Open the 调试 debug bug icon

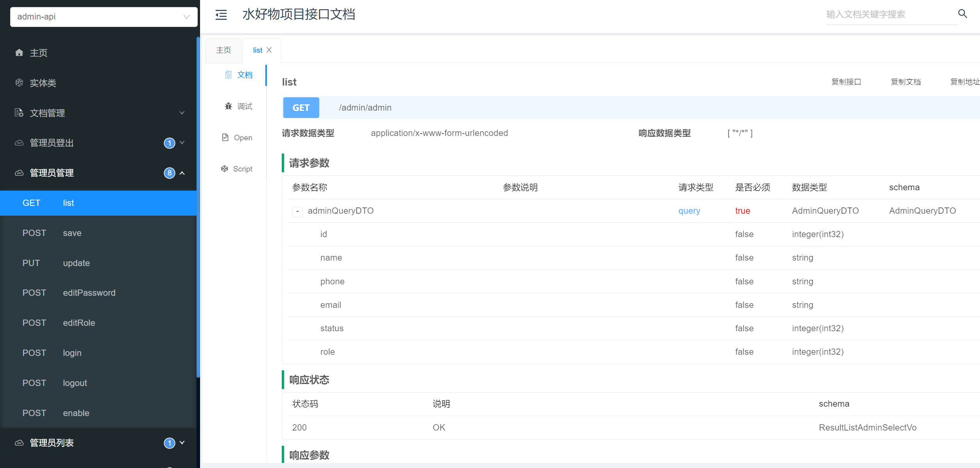(x=228, y=106)
